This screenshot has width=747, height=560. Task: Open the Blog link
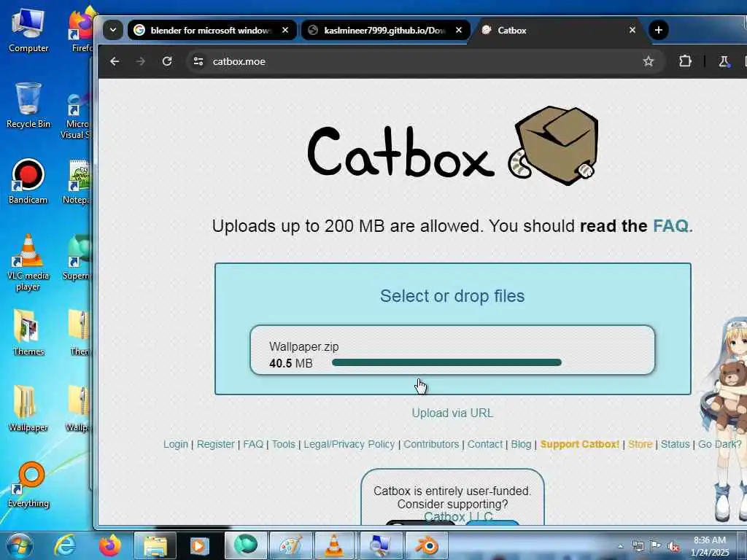coord(521,444)
